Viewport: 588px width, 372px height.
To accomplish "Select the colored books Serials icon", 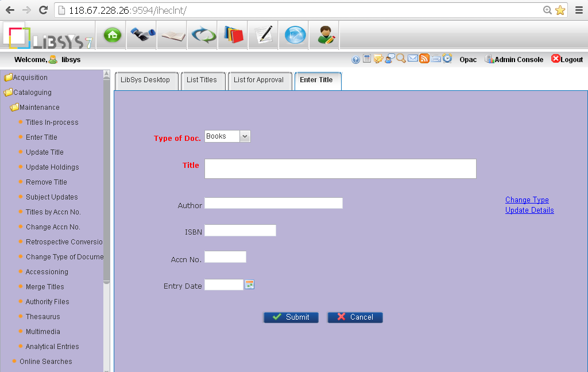I will point(233,34).
